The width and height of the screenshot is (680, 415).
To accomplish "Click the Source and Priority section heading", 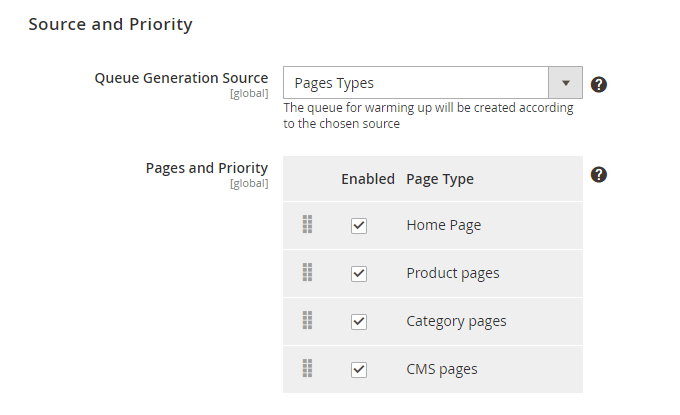I will point(110,24).
